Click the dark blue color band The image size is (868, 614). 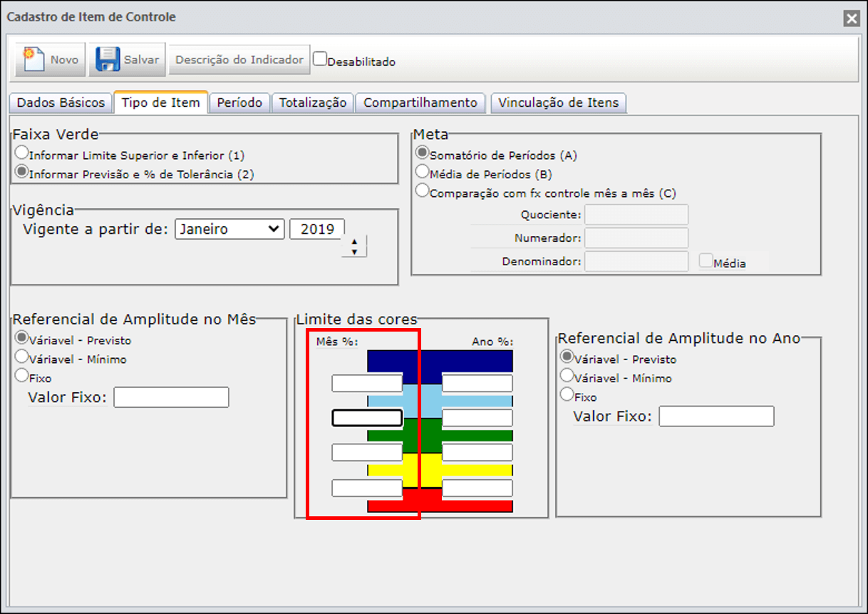coord(440,361)
